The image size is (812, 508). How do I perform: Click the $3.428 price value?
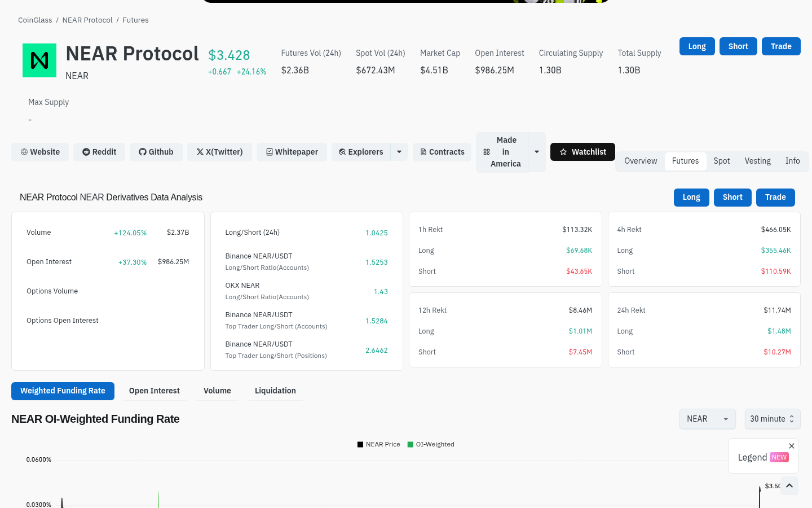coord(229,55)
